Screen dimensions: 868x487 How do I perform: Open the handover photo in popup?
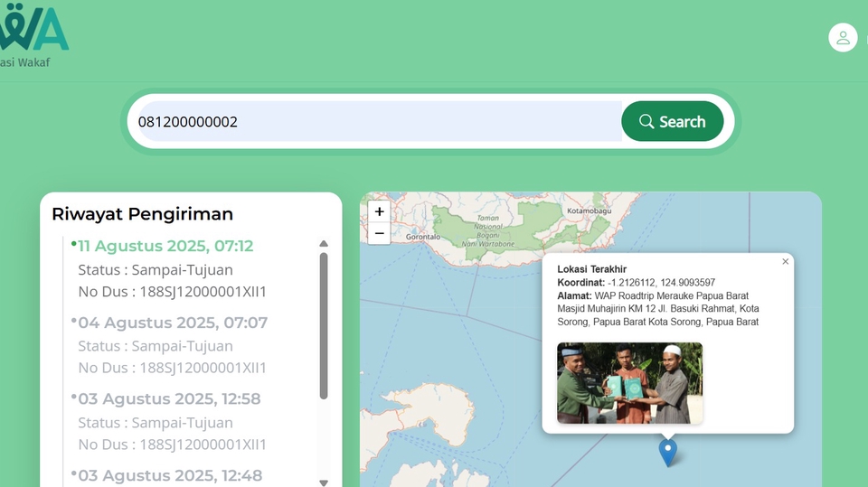629,383
